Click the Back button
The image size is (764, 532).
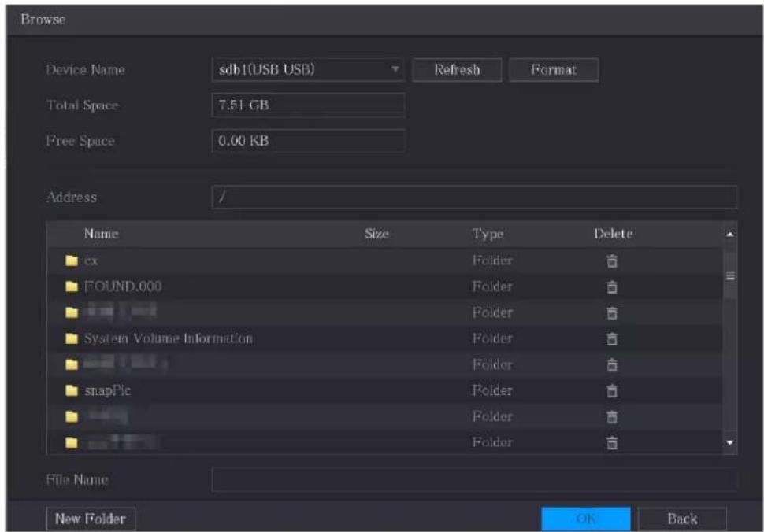(682, 519)
